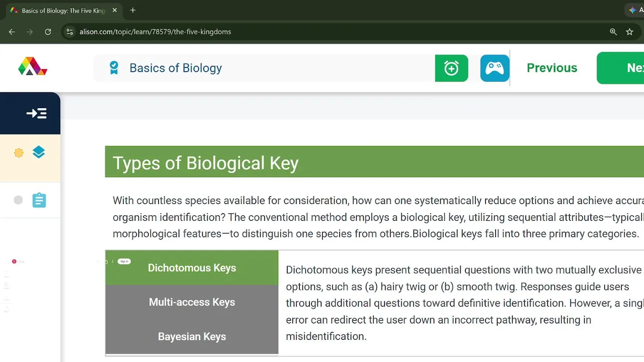View site information icon in address bar

(70, 32)
